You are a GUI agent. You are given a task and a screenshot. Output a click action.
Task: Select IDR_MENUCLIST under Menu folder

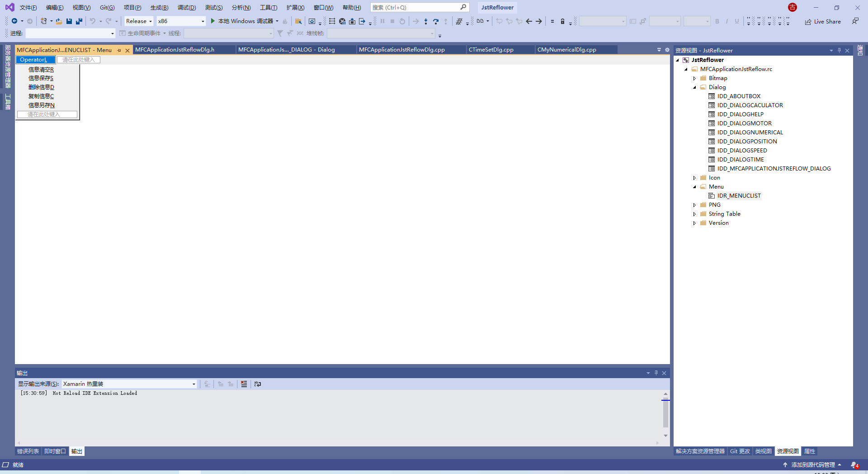739,195
